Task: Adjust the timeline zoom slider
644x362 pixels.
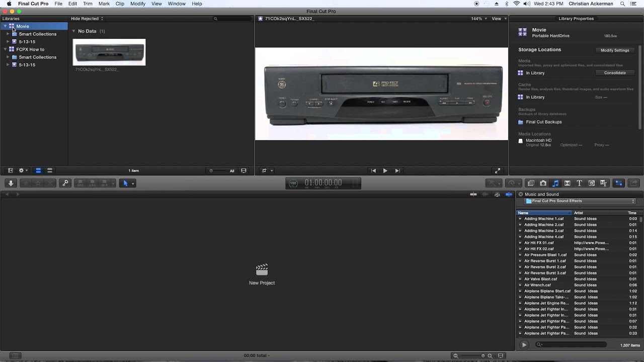Action: click(x=473, y=356)
